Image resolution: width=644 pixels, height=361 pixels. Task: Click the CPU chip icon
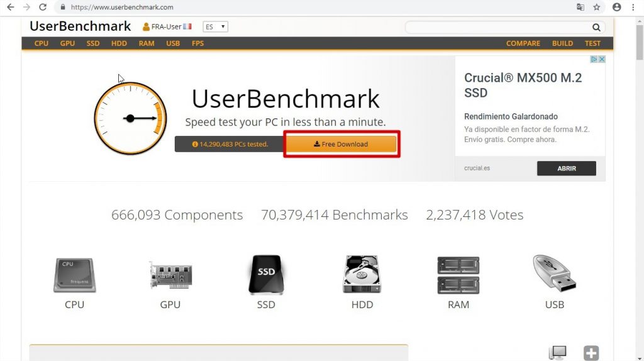74,275
